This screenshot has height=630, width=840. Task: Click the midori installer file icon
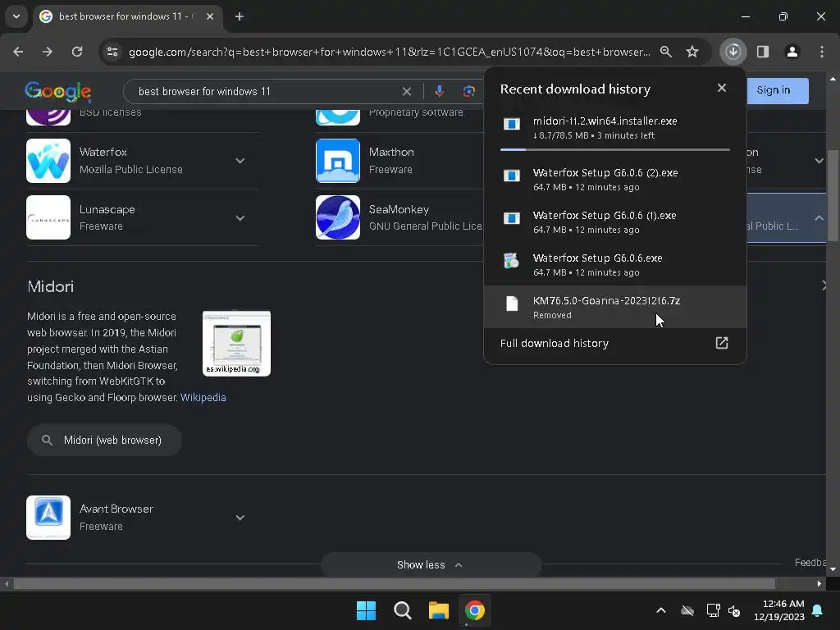tap(512, 125)
